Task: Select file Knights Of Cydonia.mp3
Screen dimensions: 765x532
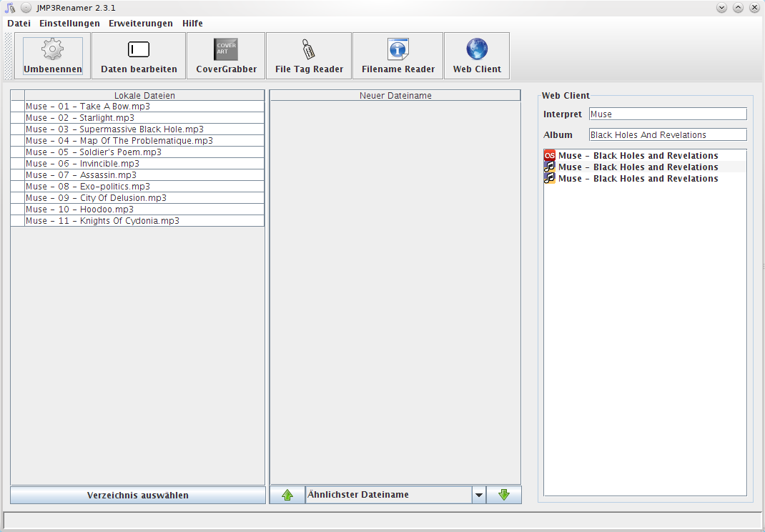Action: 144,221
